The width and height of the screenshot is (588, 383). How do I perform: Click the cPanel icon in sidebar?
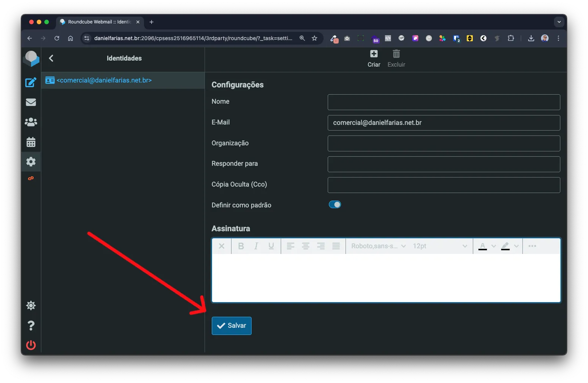tap(31, 178)
